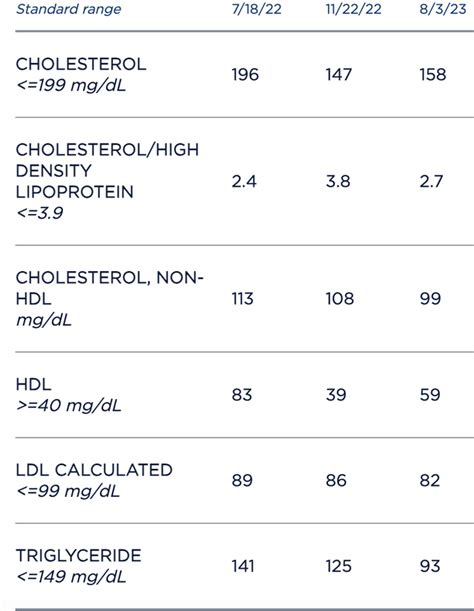
Task: Click the triglyceride value 141
Action: click(243, 566)
